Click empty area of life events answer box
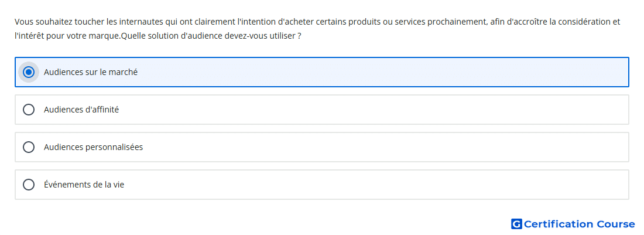The width and height of the screenshot is (644, 235). pyautogui.click(x=369, y=185)
